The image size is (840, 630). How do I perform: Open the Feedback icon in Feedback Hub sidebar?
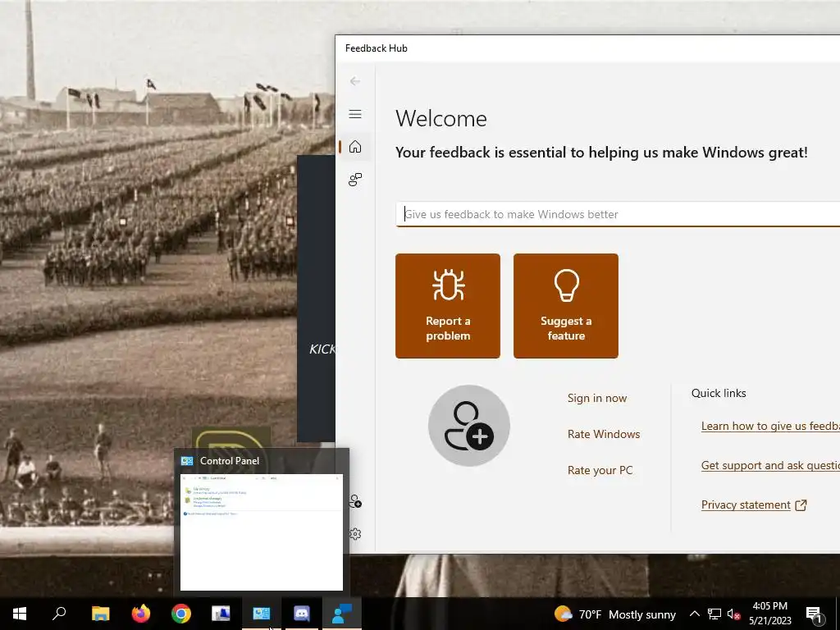[354, 180]
